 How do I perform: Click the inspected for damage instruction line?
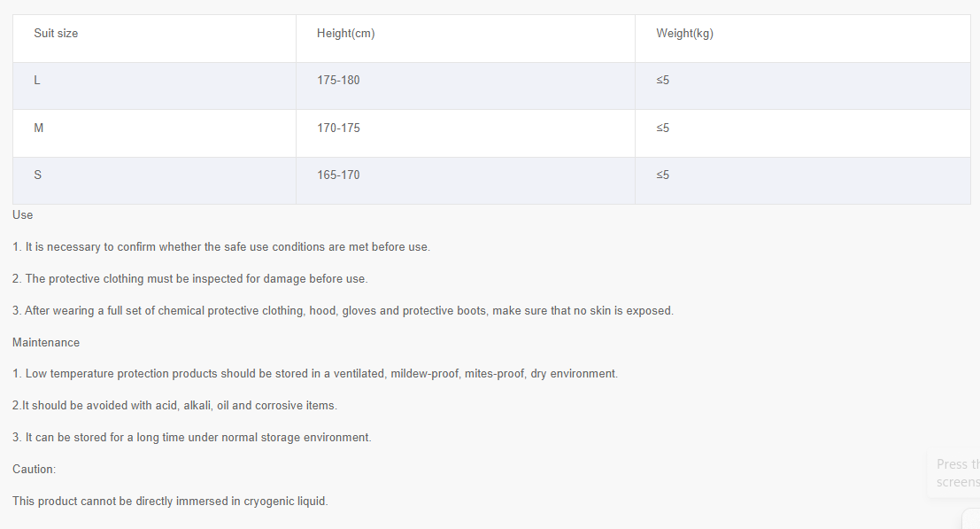[190, 279]
